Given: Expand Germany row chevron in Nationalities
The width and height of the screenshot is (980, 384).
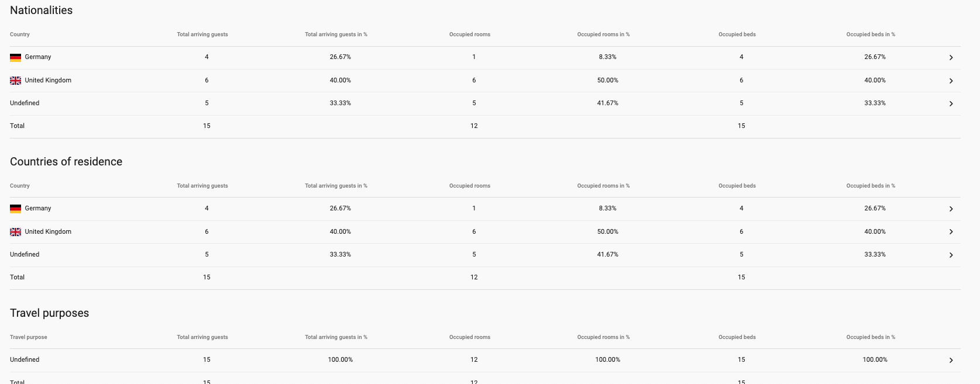Looking at the screenshot, I should pos(951,57).
